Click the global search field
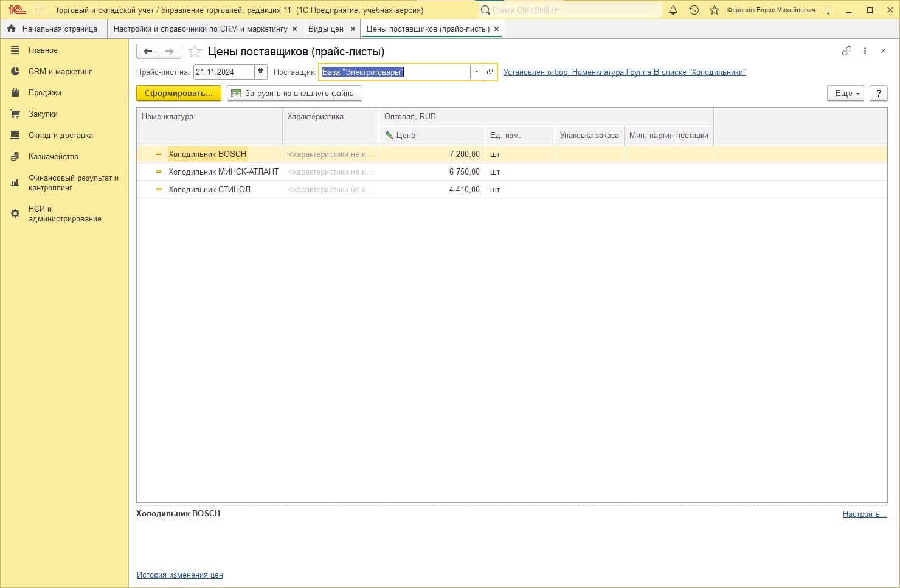The height and width of the screenshot is (588, 900). pos(570,10)
